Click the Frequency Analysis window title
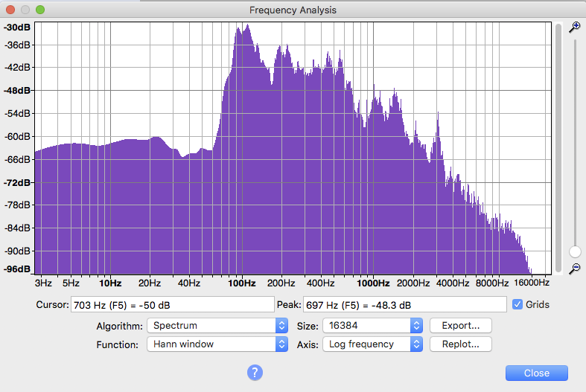586x392 pixels. click(293, 10)
